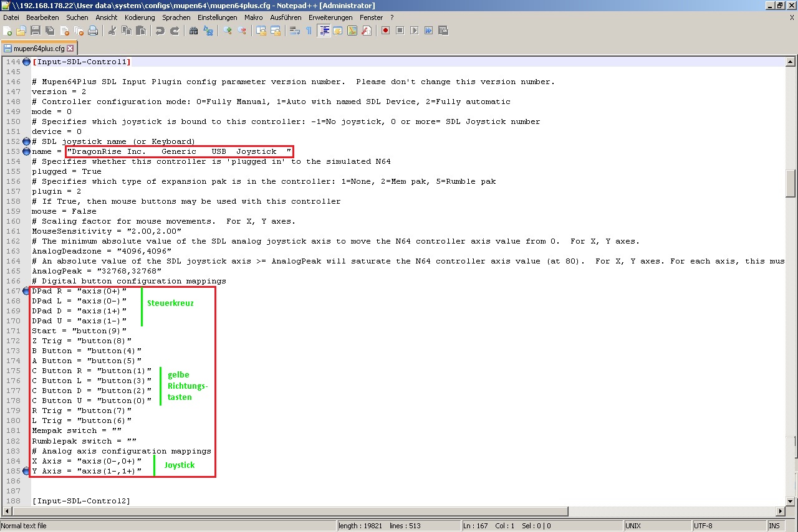Toggle word wrap in the toolbar
Viewport: 798px width, 532px height.
point(295,31)
